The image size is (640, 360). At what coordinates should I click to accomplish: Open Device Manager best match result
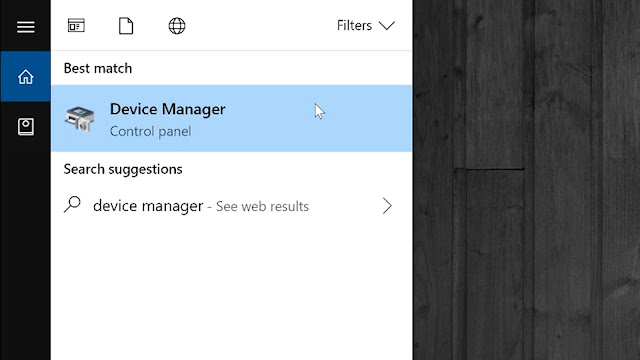pyautogui.click(x=231, y=118)
